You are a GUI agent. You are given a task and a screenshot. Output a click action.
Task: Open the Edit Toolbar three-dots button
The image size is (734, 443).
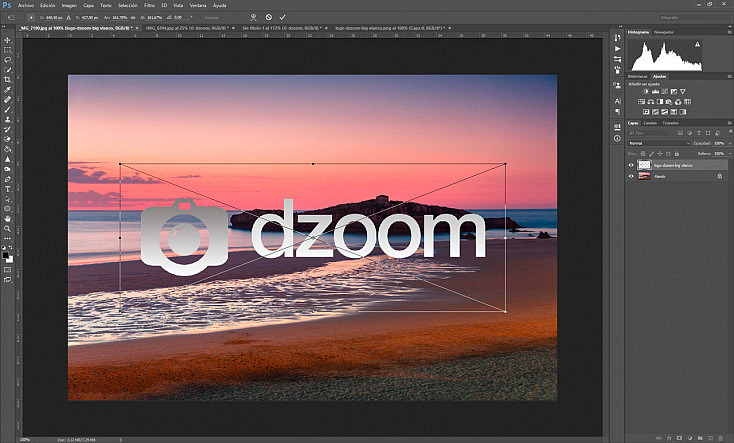tap(7, 238)
